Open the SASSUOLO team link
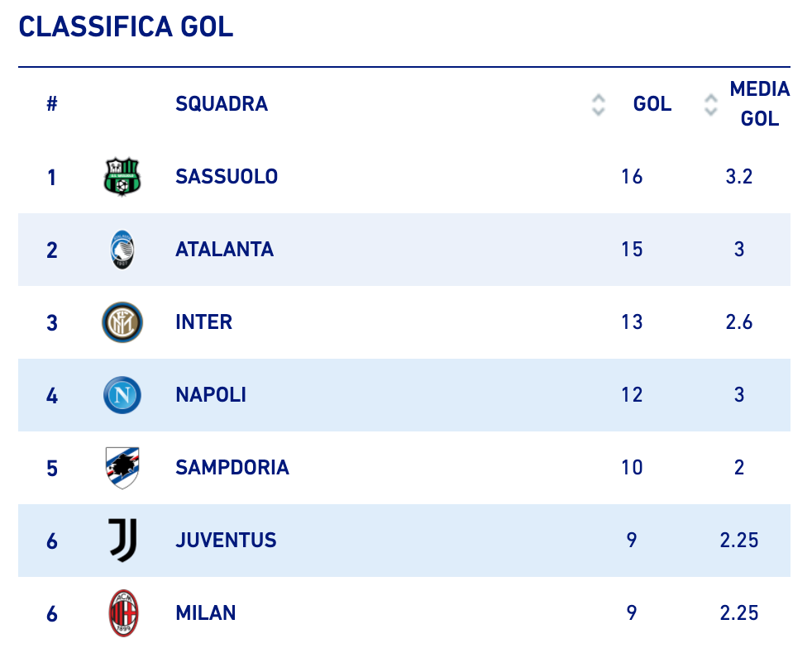Screen dimensions: 812x648 (227, 177)
